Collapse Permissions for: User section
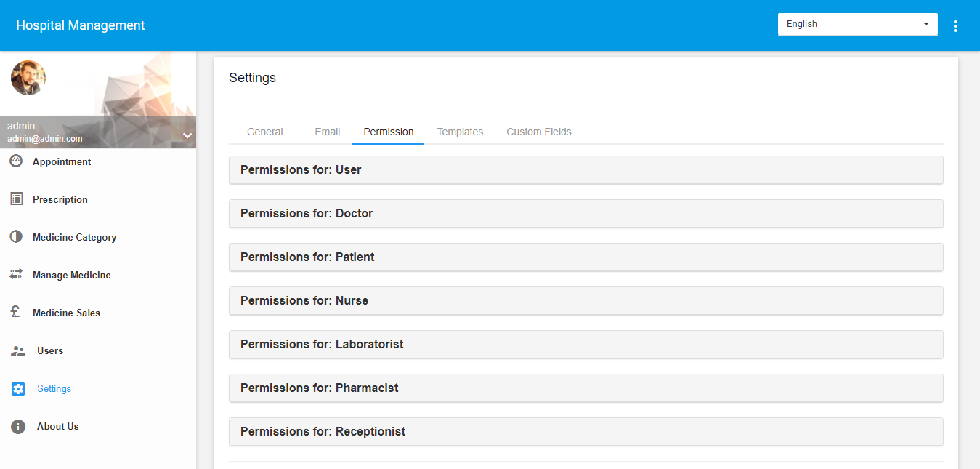 (x=586, y=169)
